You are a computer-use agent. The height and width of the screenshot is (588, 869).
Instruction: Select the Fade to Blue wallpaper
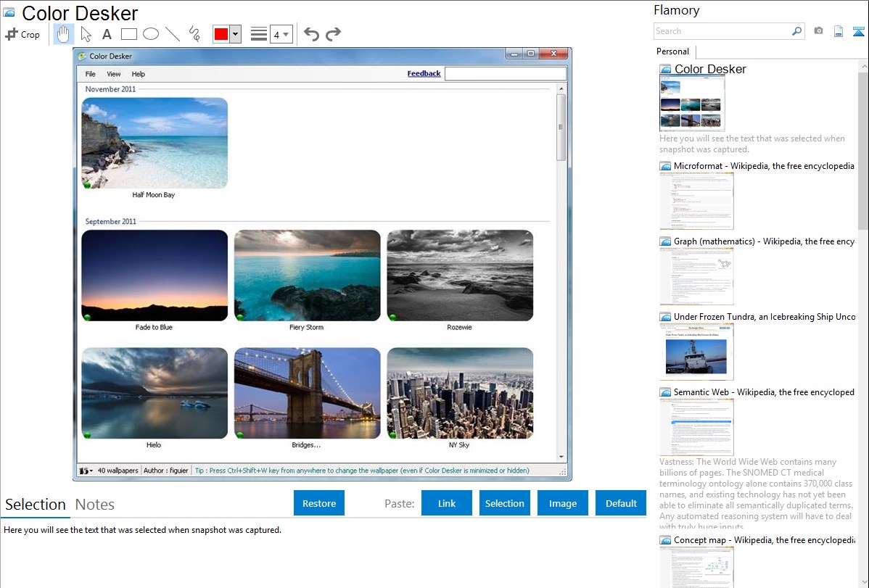tap(155, 276)
